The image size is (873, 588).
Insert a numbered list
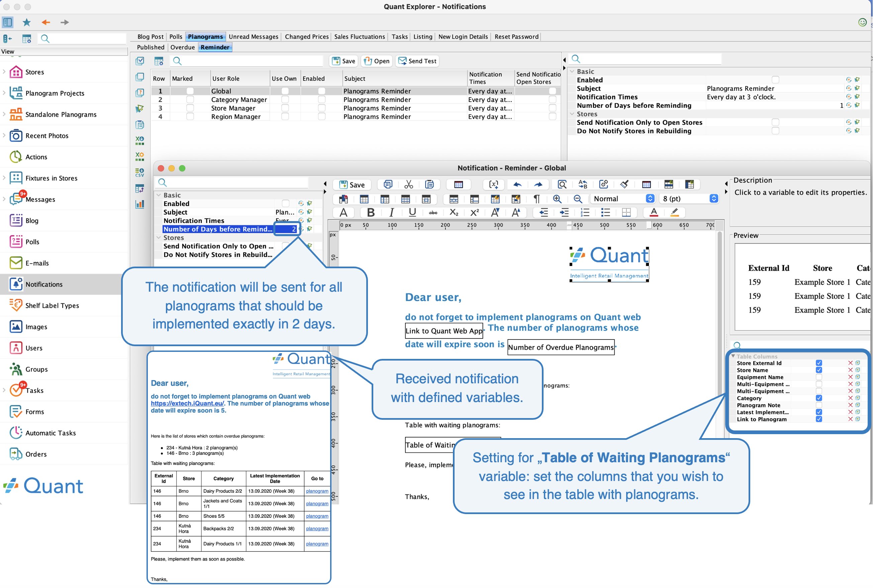tap(585, 213)
